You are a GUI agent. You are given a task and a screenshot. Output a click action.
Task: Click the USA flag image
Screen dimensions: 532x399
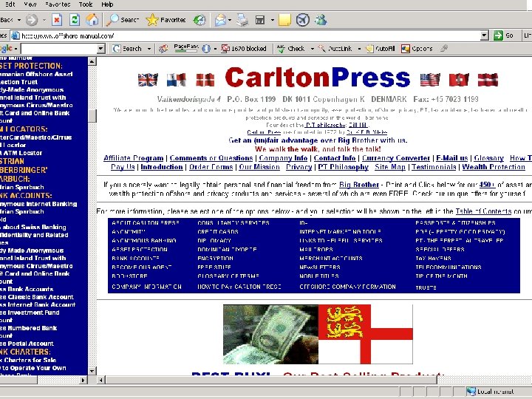point(430,80)
